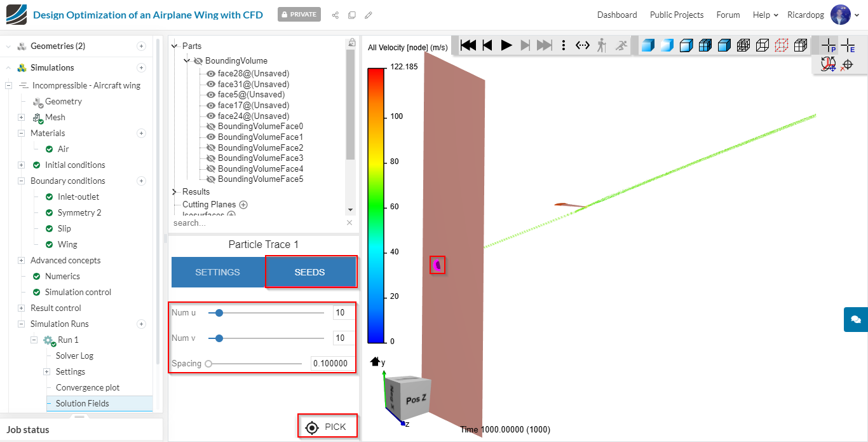Go to the Dashboard
This screenshot has height=442, width=868.
(617, 15)
